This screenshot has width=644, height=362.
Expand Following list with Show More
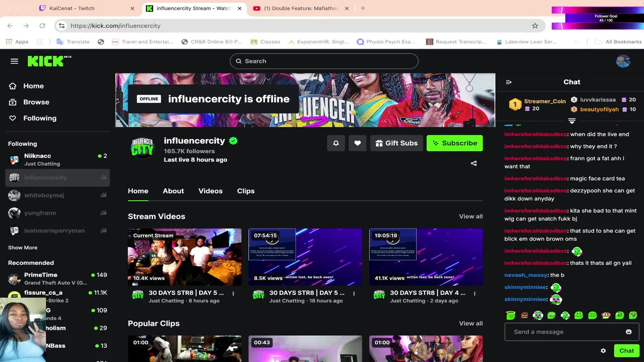click(23, 247)
